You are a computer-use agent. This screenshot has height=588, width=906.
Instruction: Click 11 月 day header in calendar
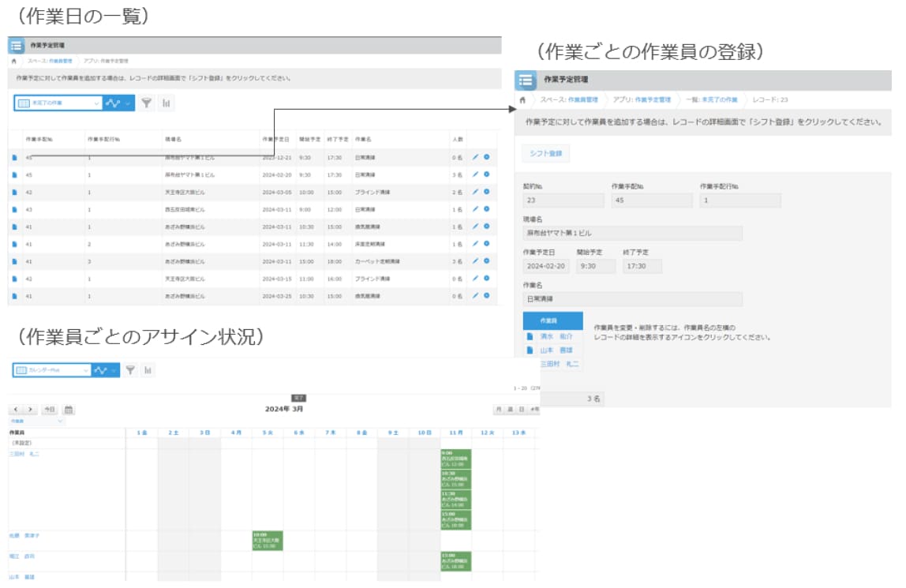pyautogui.click(x=456, y=433)
